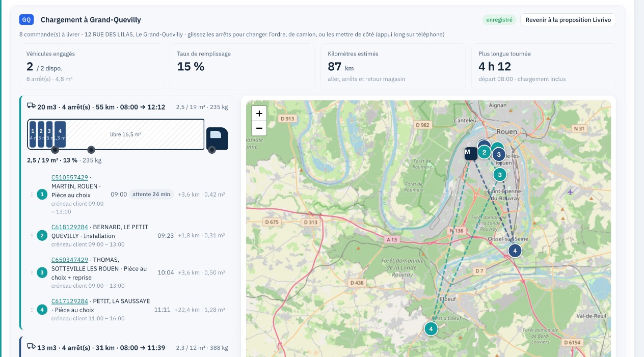
Task: Click the Plus longue tournée 4 h 12 card
Action: point(544,66)
